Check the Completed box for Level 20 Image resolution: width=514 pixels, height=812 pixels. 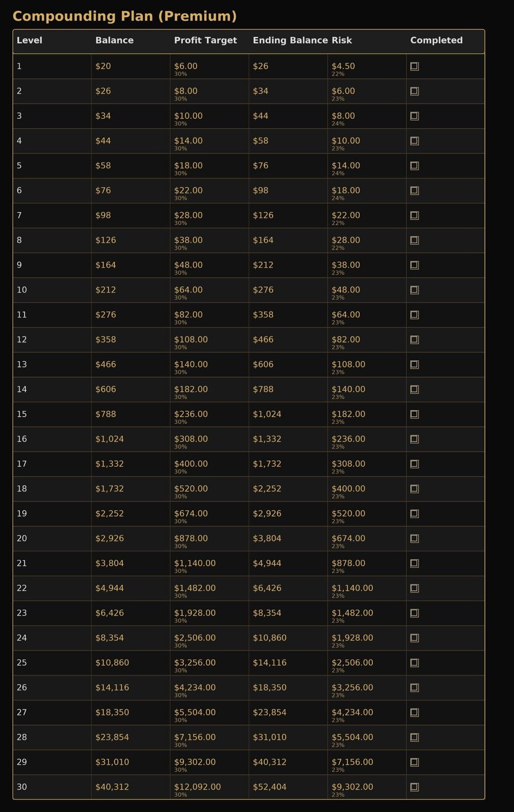click(414, 539)
